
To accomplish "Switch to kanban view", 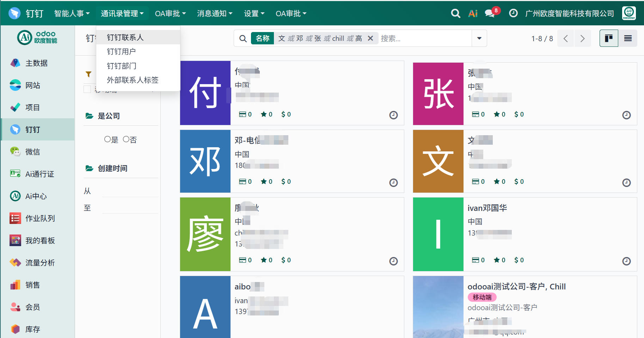I will (609, 38).
